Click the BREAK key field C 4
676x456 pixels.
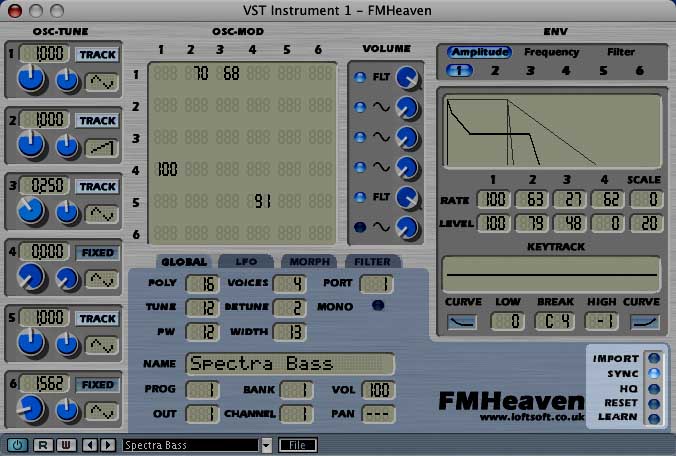(x=554, y=322)
